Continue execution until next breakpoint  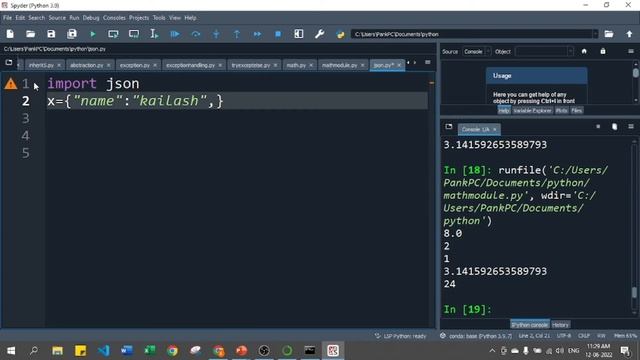click(258, 34)
